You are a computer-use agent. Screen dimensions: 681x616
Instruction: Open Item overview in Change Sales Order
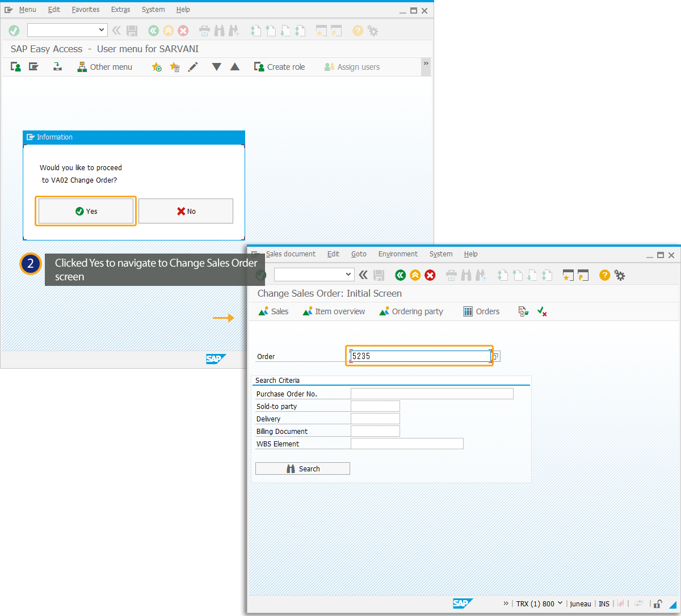coord(334,311)
